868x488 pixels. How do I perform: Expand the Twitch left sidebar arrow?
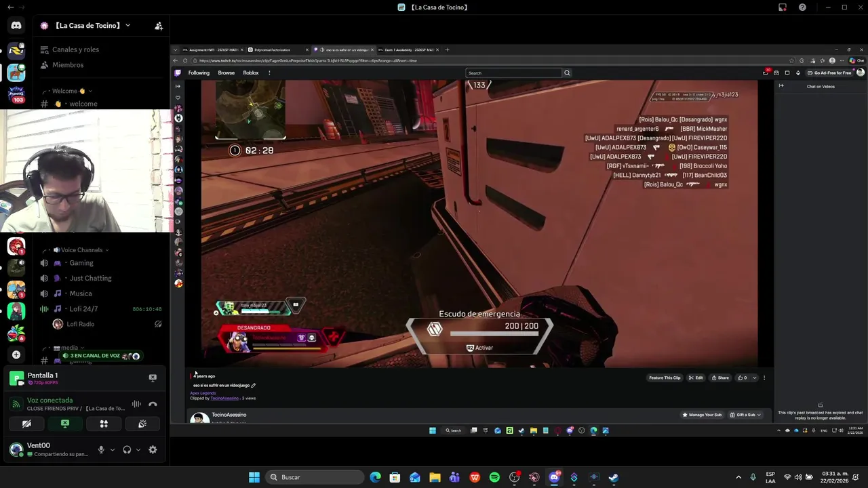(178, 86)
